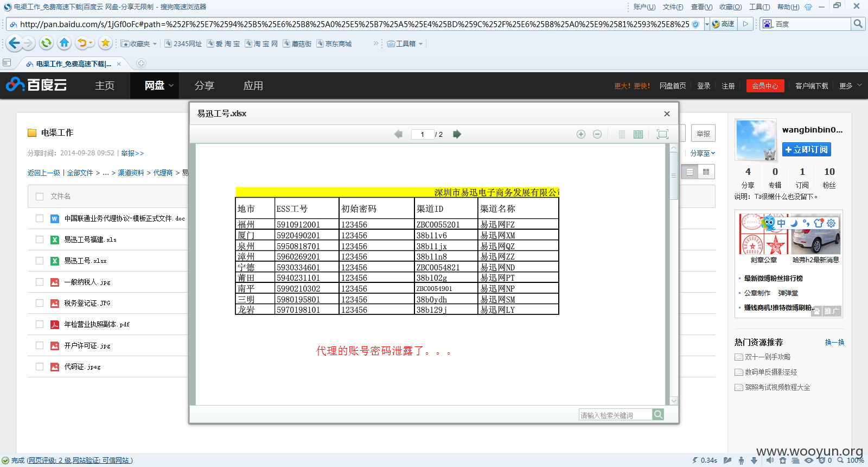Click the red 会员中心 button
Screen dimensions: 868x467
click(765, 86)
